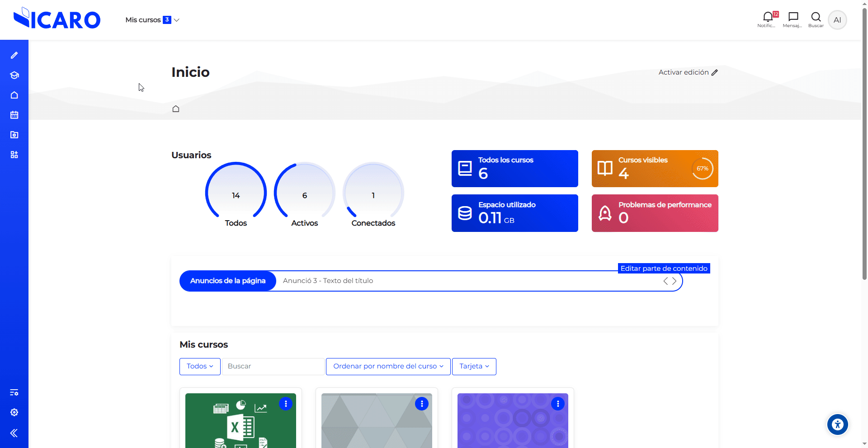Open options menu on Excel course card
Viewport: 868px width, 448px height.
click(x=286, y=404)
